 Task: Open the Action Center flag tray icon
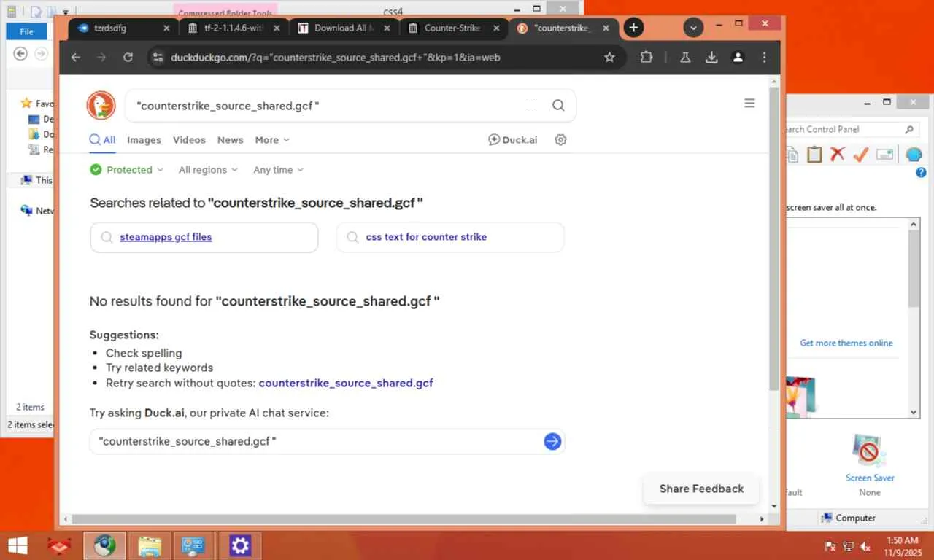(x=830, y=546)
